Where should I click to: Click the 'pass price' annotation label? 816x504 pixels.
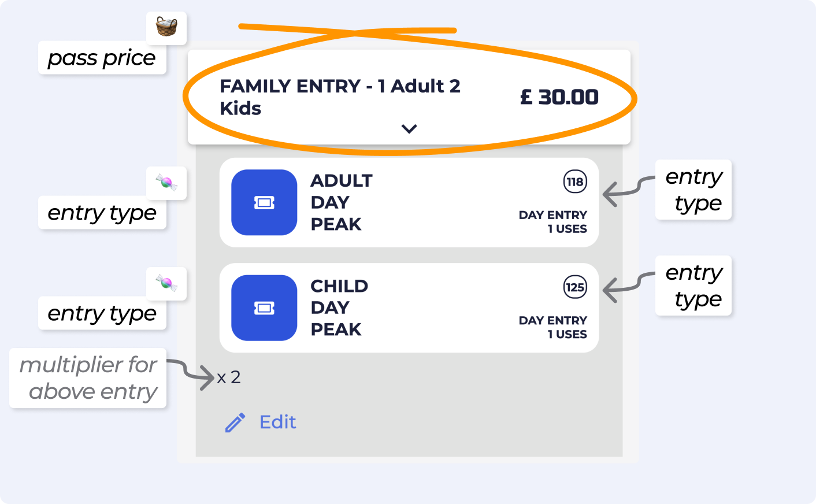coord(102,58)
